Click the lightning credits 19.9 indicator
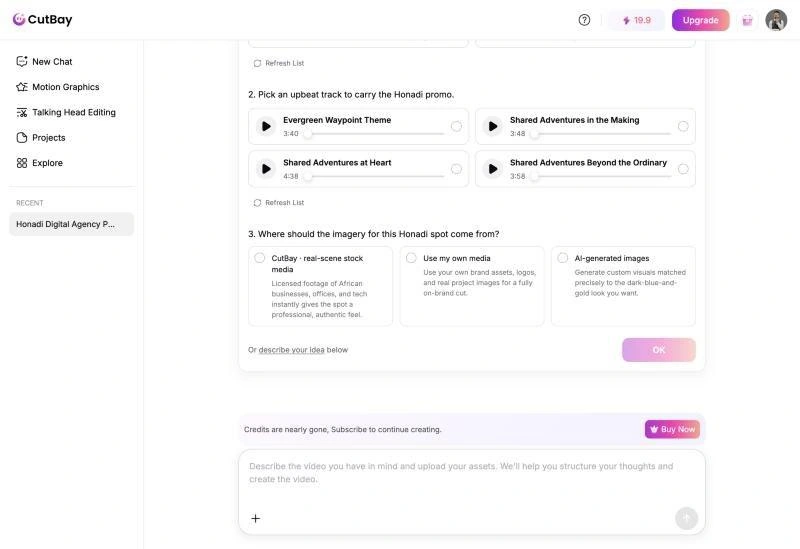Viewport: 800px width, 549px height. [x=637, y=20]
